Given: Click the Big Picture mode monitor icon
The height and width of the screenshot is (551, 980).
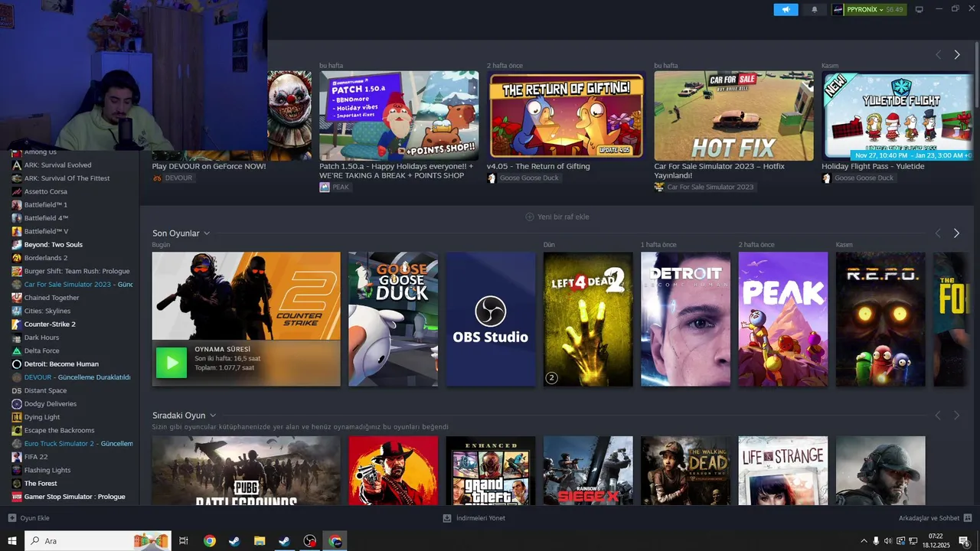Looking at the screenshot, I should point(920,10).
